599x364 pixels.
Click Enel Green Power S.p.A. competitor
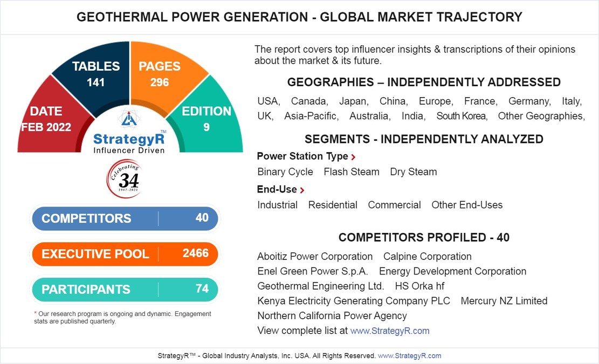coord(313,272)
